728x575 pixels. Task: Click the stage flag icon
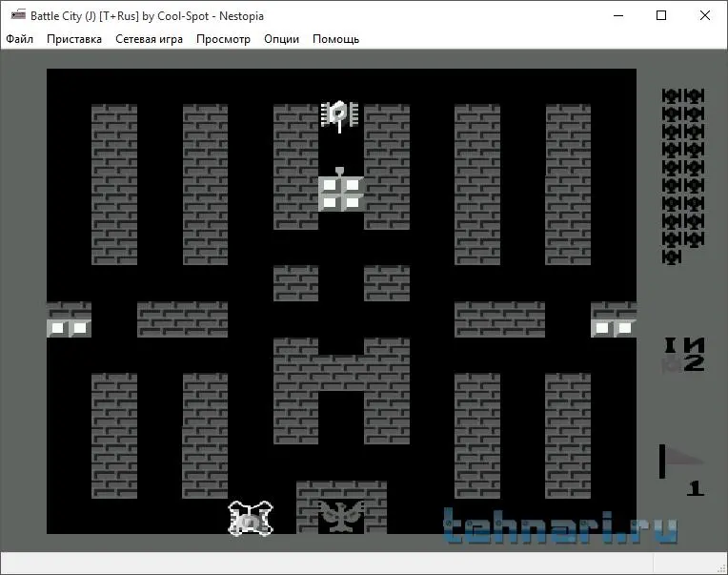[680, 461]
